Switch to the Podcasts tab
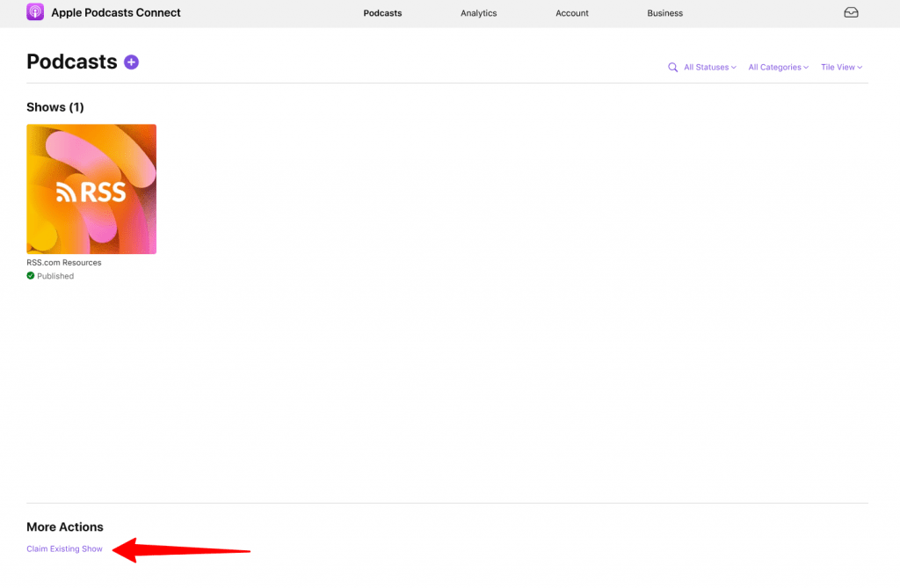 382,13
